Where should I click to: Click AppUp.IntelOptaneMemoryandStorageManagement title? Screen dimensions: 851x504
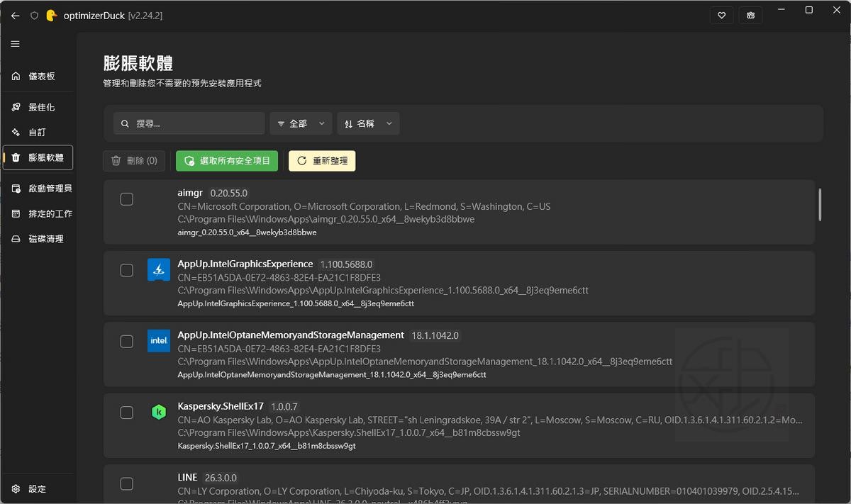pos(291,335)
